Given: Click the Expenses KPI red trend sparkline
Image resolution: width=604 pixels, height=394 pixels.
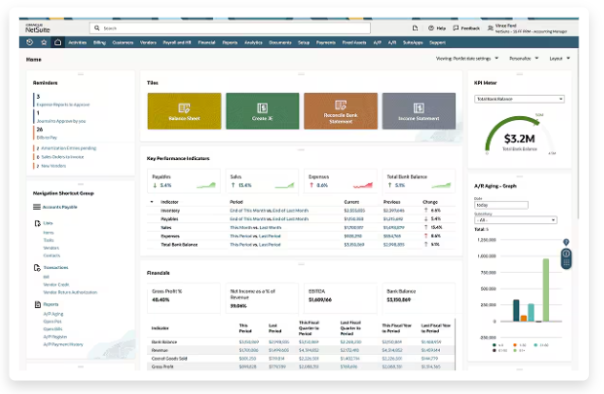Looking at the screenshot, I should [x=363, y=185].
